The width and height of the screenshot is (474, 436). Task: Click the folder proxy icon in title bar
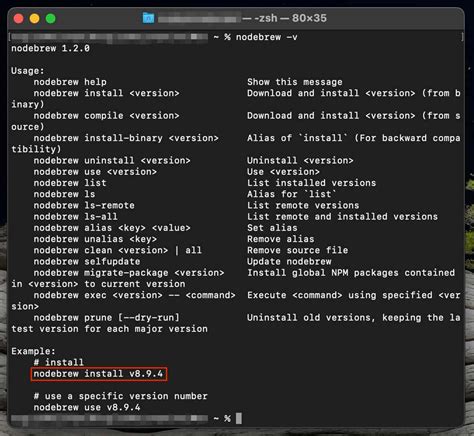click(148, 18)
